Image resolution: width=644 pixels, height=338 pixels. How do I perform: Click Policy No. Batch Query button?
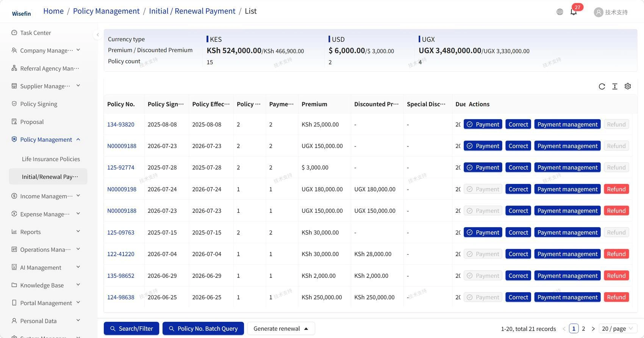pyautogui.click(x=203, y=329)
